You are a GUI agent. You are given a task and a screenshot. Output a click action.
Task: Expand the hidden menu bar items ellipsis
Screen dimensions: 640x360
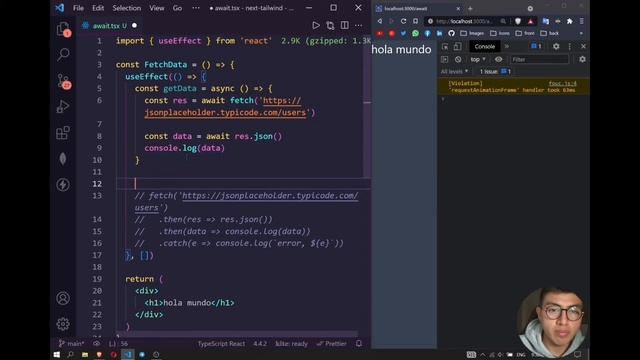click(196, 8)
